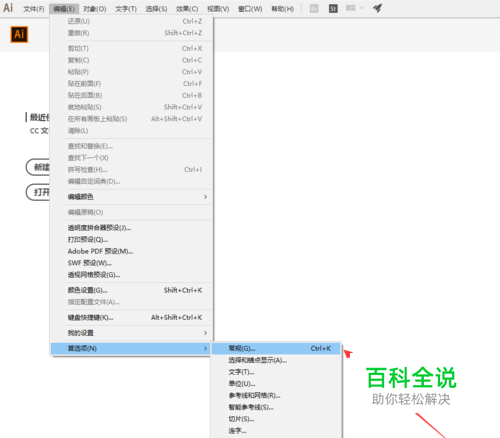Choose 重做(R) in the Edit menu
The height and width of the screenshot is (438, 500).
coord(132,33)
